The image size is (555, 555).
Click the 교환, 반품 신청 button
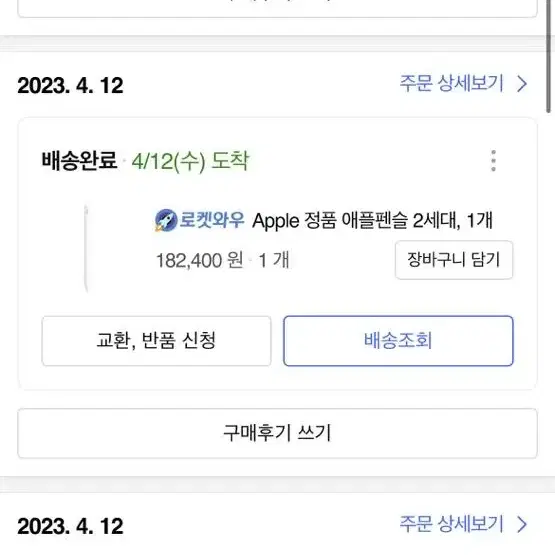click(156, 341)
